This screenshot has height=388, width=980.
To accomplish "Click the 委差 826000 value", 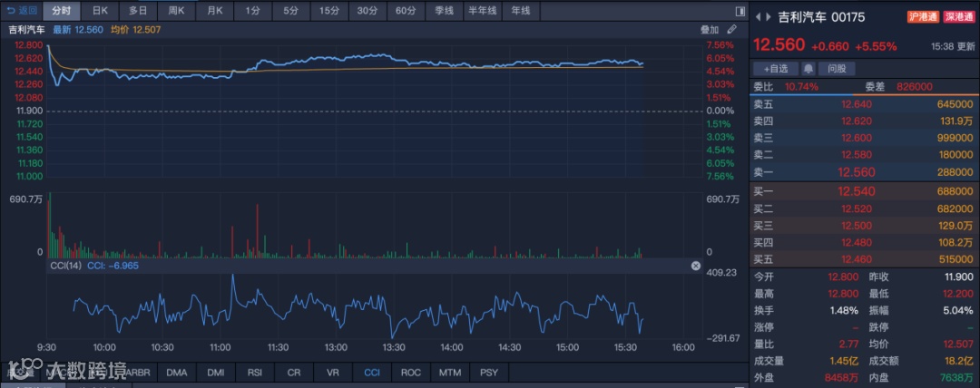I will [915, 87].
